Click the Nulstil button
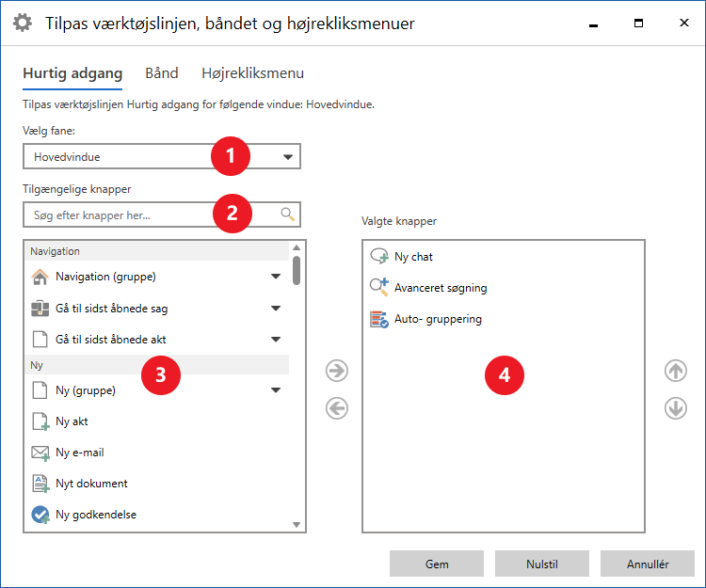The width and height of the screenshot is (706, 588). tap(542, 564)
